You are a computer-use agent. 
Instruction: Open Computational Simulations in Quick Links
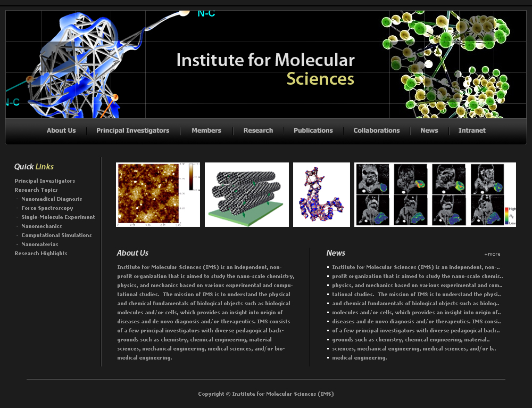coord(56,235)
